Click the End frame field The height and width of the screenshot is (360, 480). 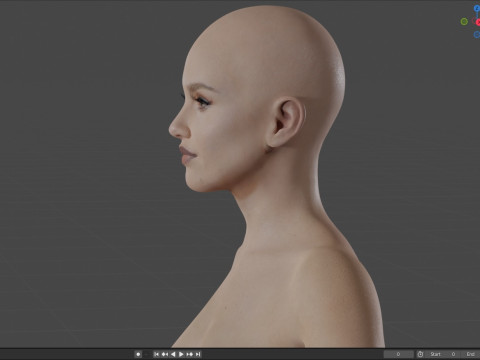[x=470, y=354]
